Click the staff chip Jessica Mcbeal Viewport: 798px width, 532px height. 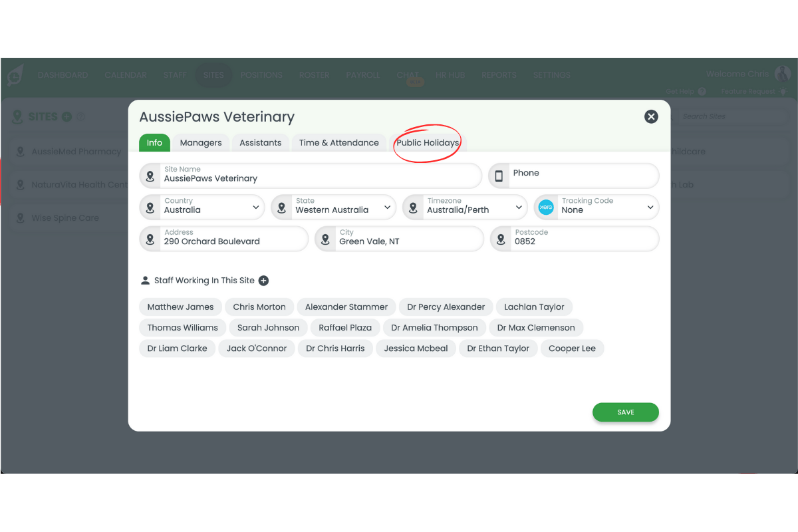[x=416, y=348]
